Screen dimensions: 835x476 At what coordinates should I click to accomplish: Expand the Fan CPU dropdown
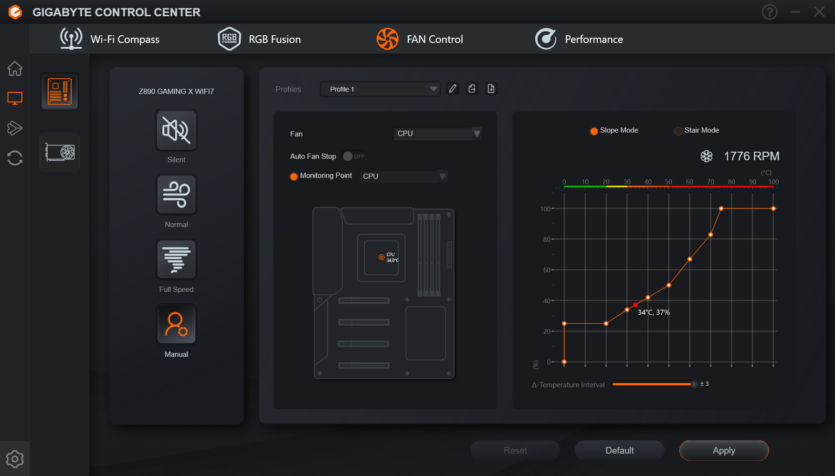(x=438, y=134)
